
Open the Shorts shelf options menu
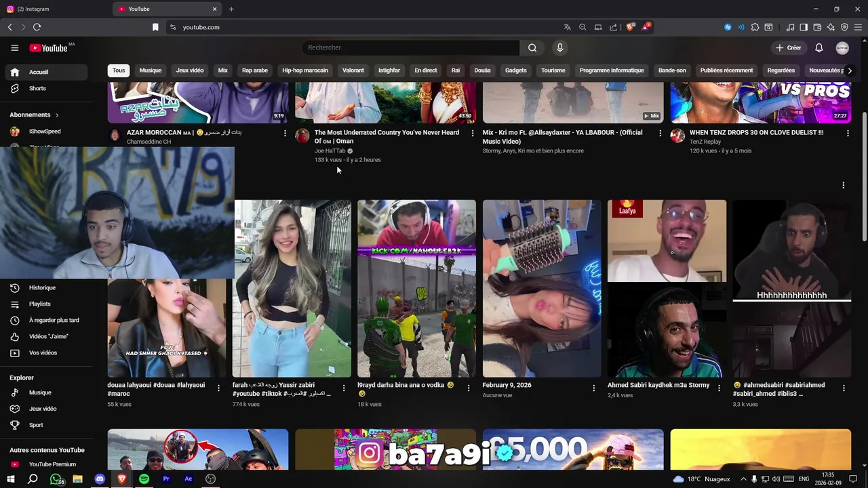pos(843,185)
